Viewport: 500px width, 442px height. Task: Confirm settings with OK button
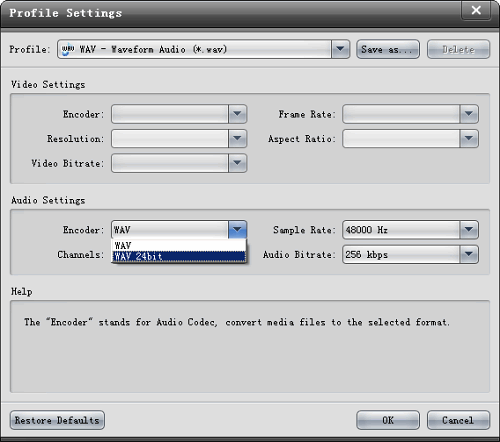click(x=388, y=420)
